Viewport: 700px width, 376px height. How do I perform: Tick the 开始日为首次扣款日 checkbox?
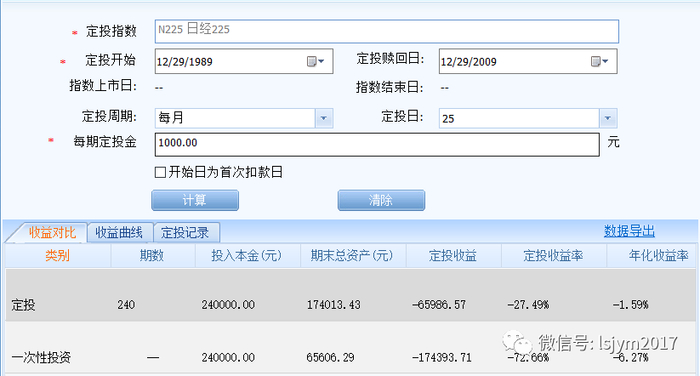click(x=160, y=172)
